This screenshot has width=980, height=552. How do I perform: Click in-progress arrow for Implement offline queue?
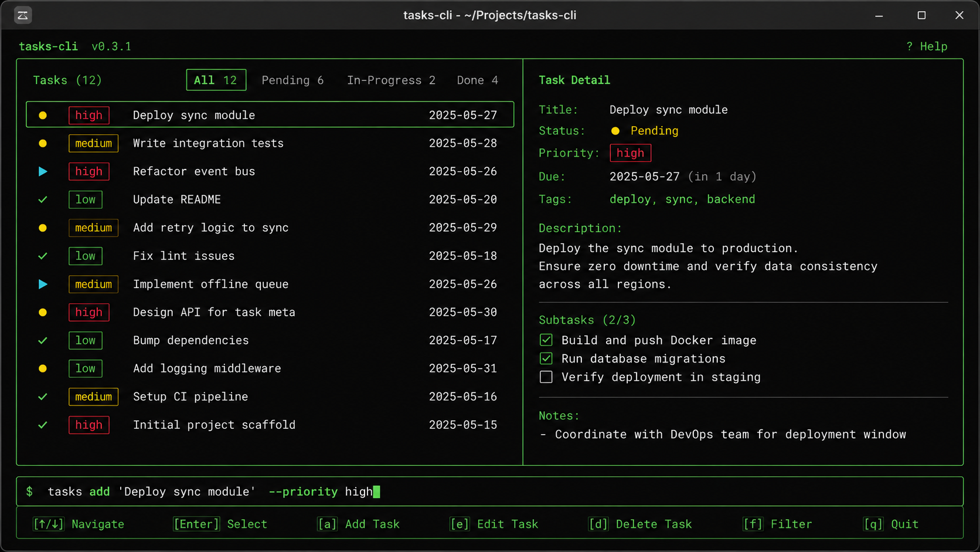pos(43,285)
